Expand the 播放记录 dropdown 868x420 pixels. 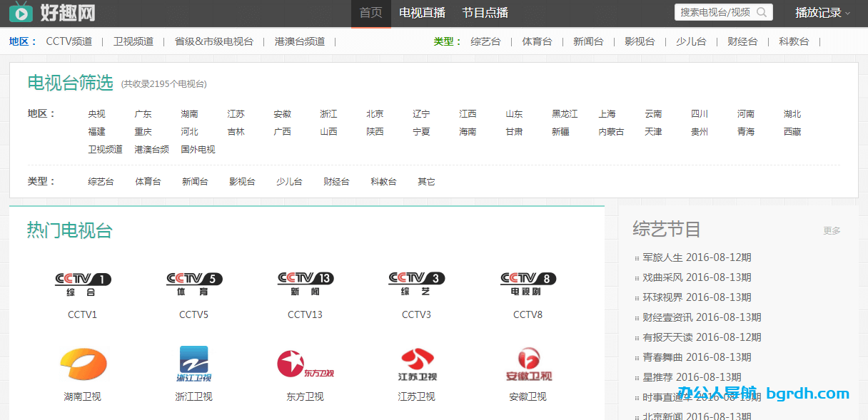[x=822, y=13]
